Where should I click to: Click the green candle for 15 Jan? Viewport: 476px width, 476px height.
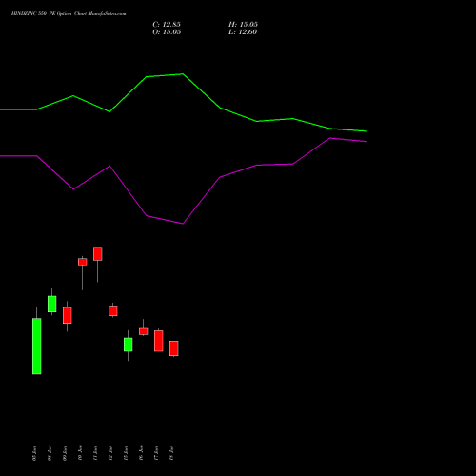(129, 345)
